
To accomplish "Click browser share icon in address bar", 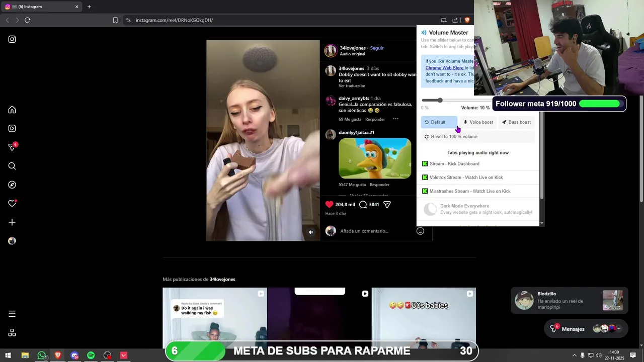I will 455,20.
